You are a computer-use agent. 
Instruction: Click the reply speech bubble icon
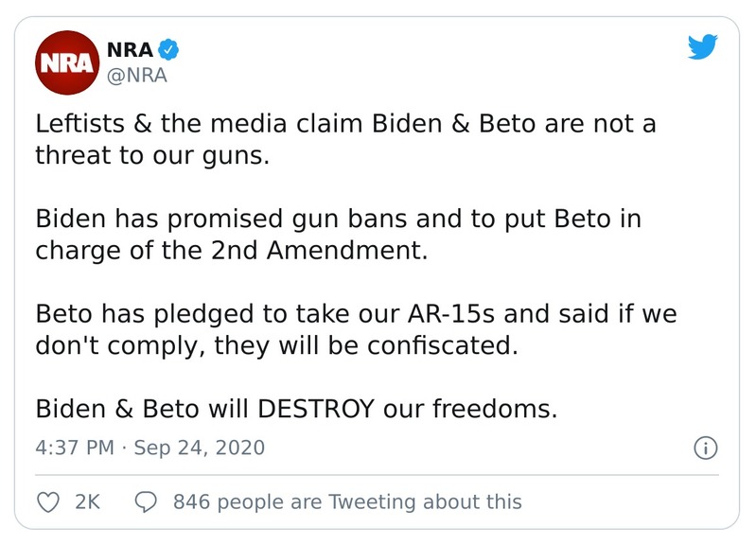click(x=148, y=501)
